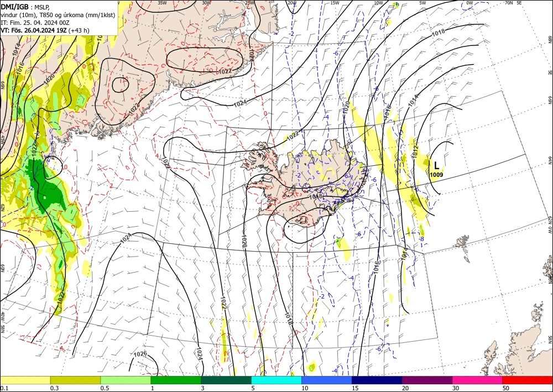Click the '15W' longitude label
This screenshot has width=553, height=392.
point(335,3)
